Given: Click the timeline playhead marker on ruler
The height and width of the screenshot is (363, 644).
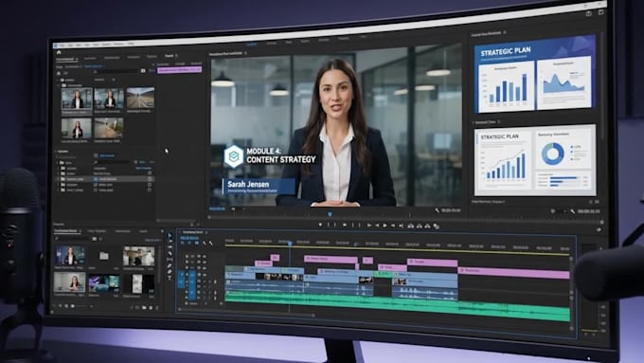Looking at the screenshot, I should (x=290, y=244).
